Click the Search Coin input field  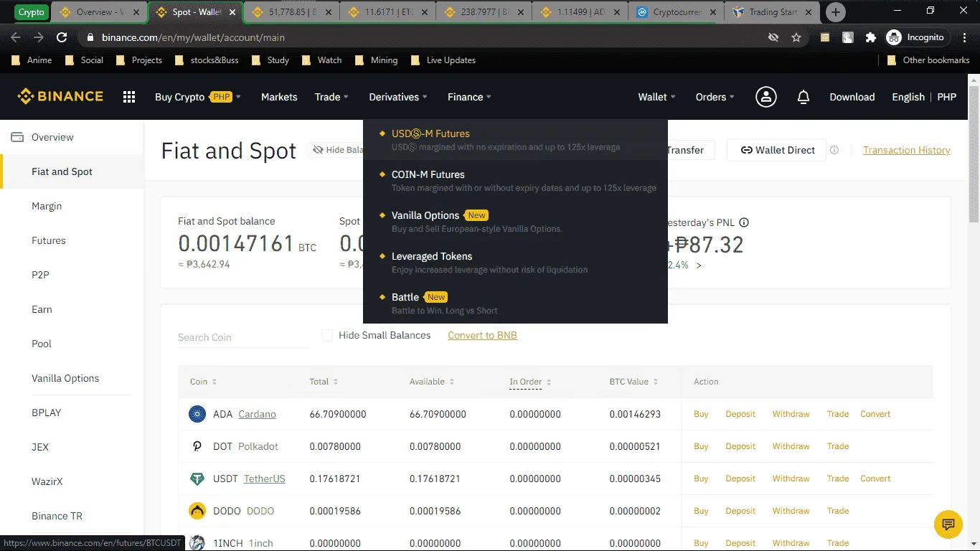[244, 337]
